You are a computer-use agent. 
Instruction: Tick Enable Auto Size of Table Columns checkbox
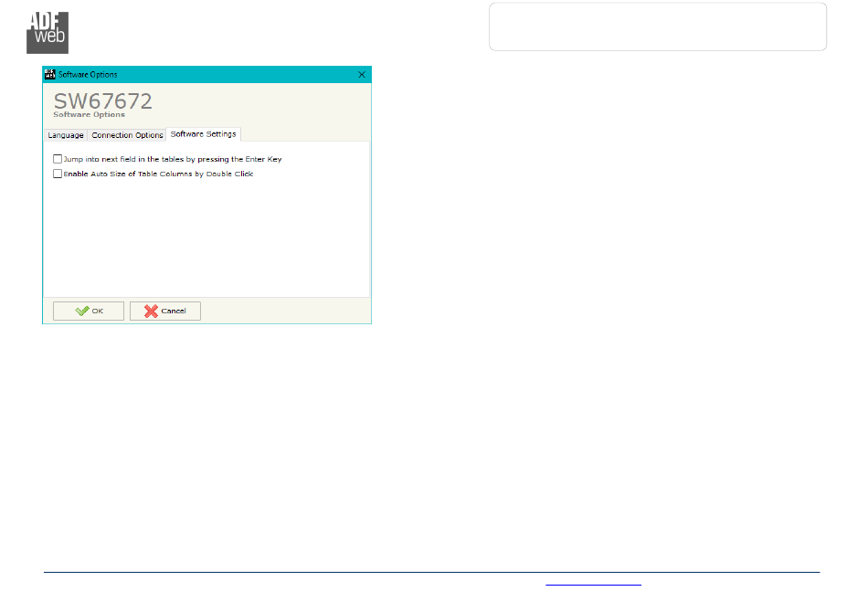58,174
